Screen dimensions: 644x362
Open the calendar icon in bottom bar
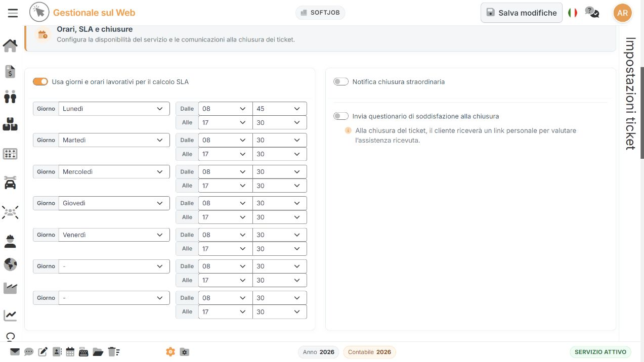tap(70, 352)
